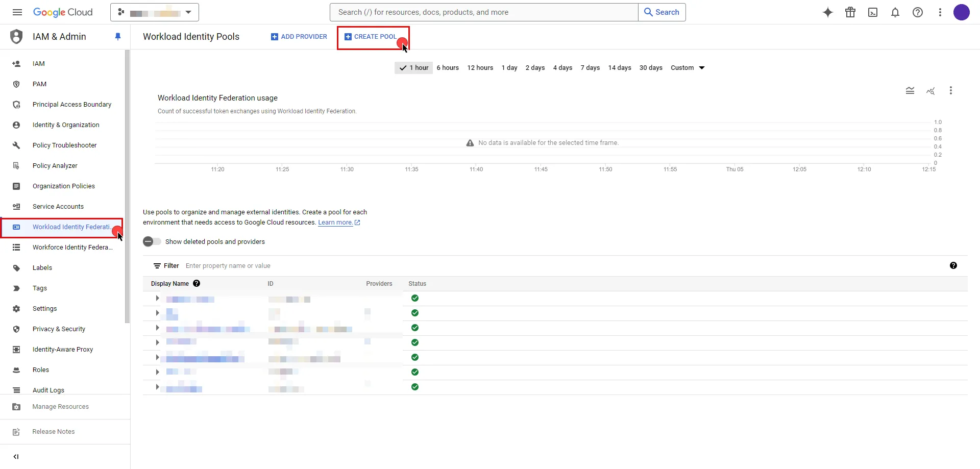
Task: Open the help question mark icon
Action: pos(918,12)
